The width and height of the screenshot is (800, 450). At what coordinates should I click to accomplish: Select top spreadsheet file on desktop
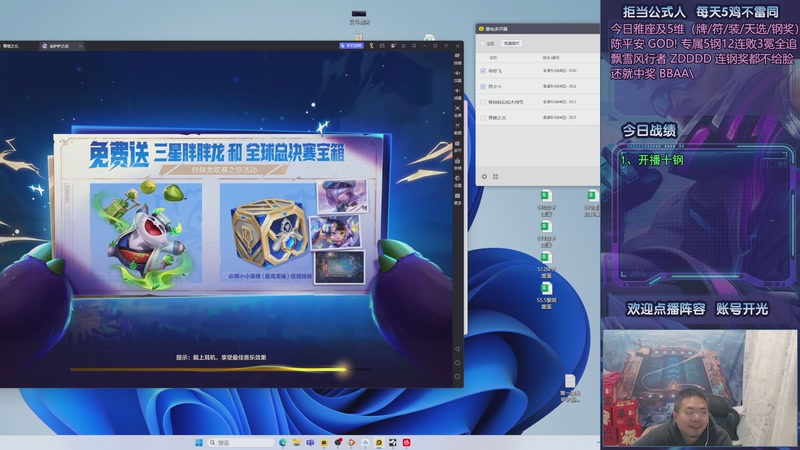click(546, 203)
